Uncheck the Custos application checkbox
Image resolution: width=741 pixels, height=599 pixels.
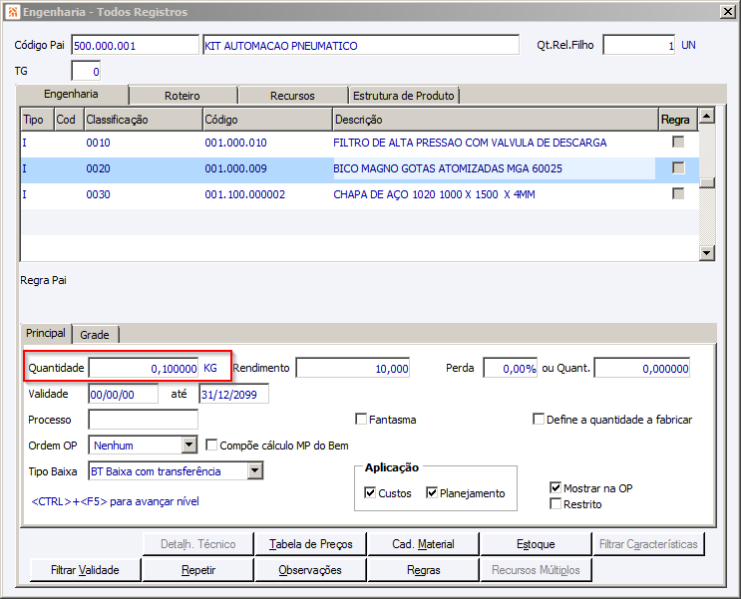(x=371, y=493)
